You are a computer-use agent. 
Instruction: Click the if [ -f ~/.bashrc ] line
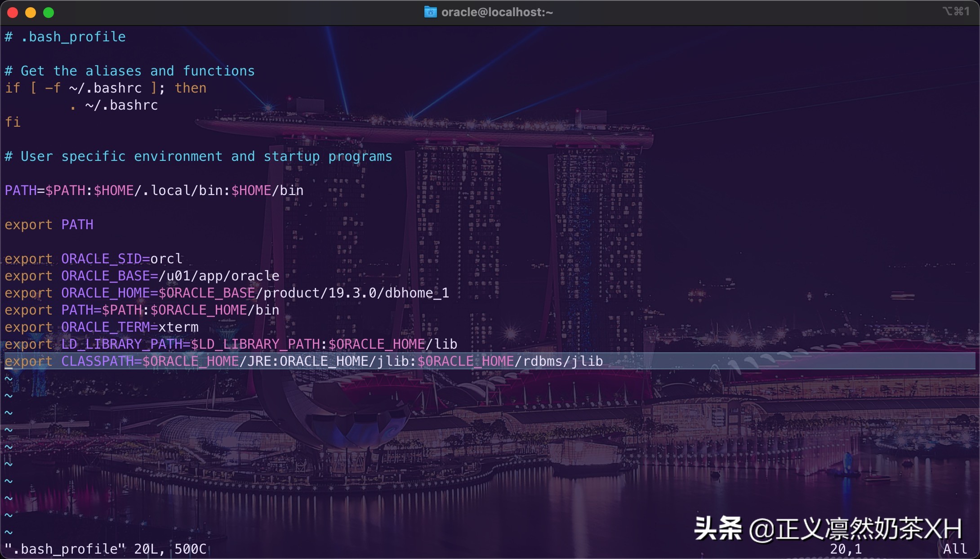[x=105, y=88]
